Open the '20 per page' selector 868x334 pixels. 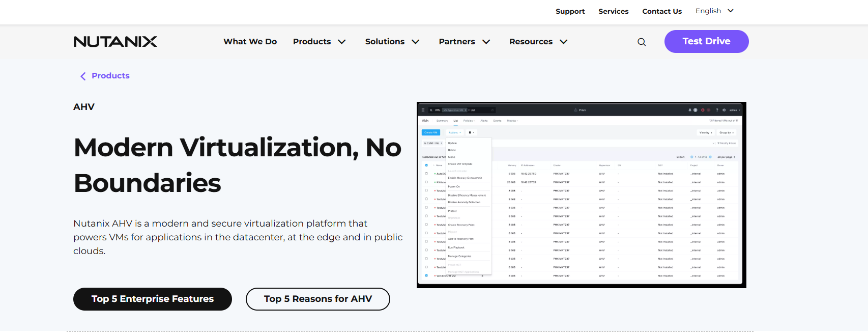coord(726,157)
